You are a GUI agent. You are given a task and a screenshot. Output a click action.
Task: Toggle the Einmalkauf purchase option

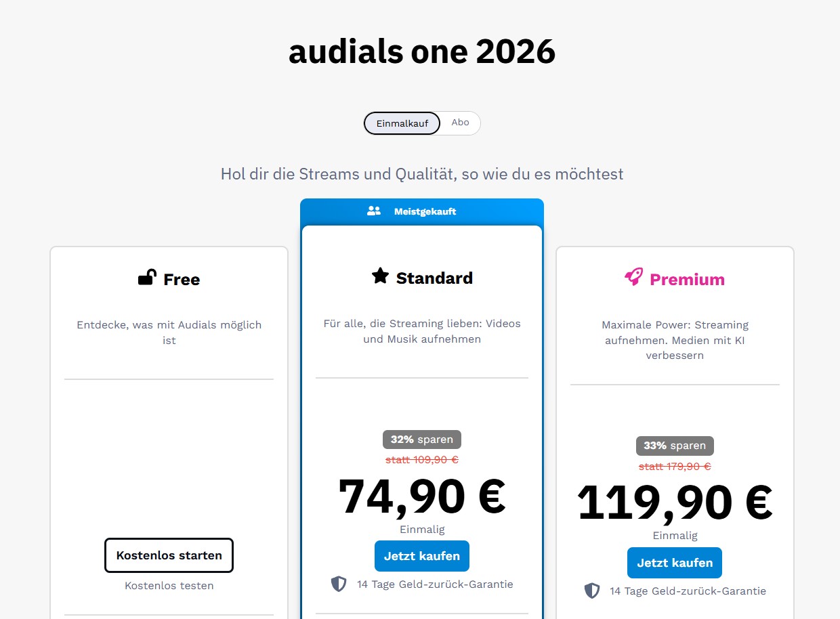402,123
